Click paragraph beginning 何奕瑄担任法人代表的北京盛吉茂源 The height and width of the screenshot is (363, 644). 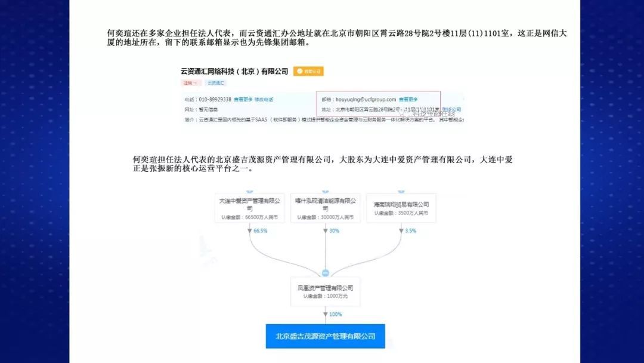(x=323, y=164)
